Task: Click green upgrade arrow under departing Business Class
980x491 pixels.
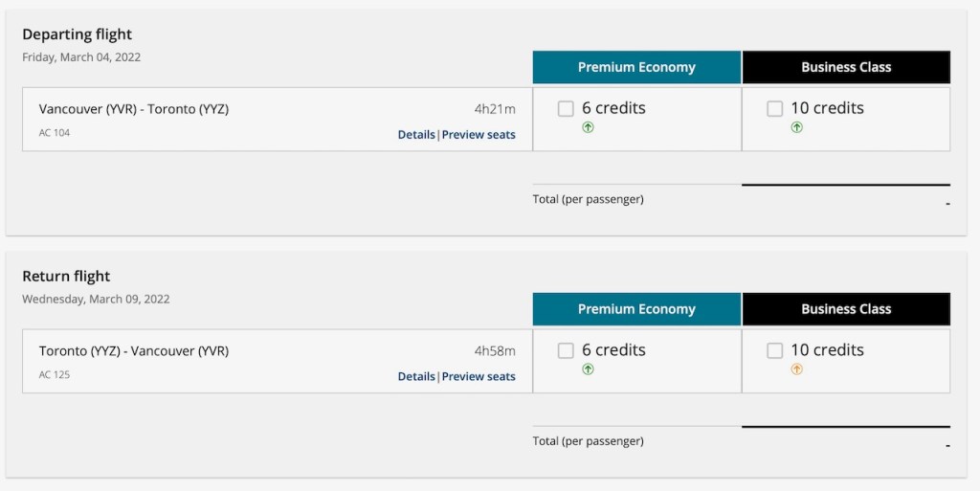Action: (796, 127)
